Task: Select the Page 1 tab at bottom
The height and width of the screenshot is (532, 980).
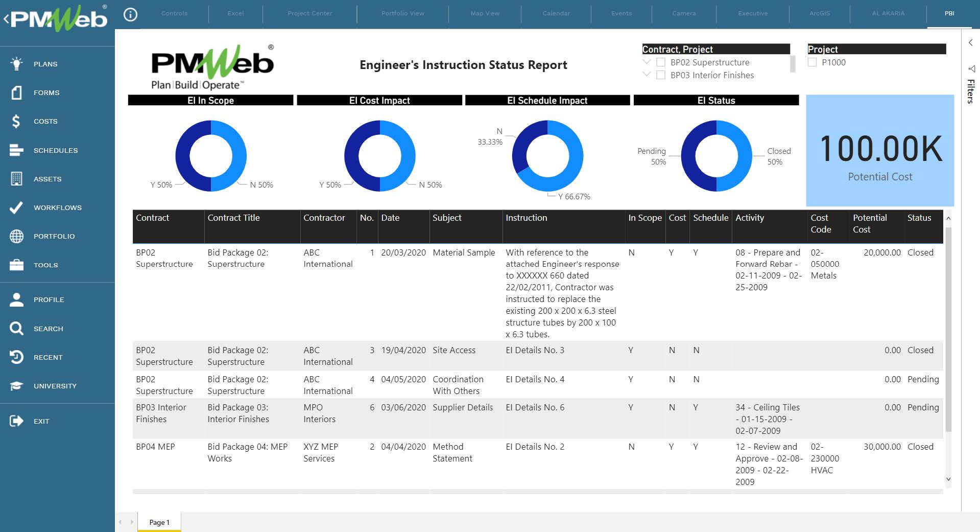Action: coord(159,522)
